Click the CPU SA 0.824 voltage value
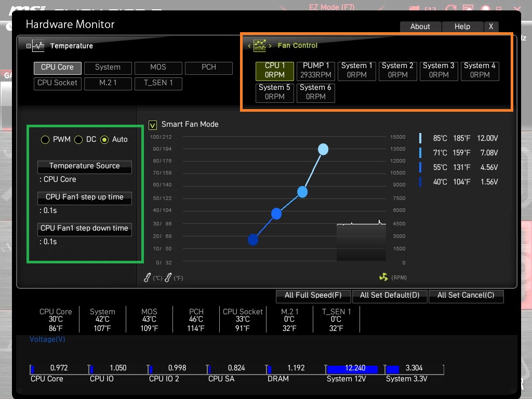 point(236,368)
